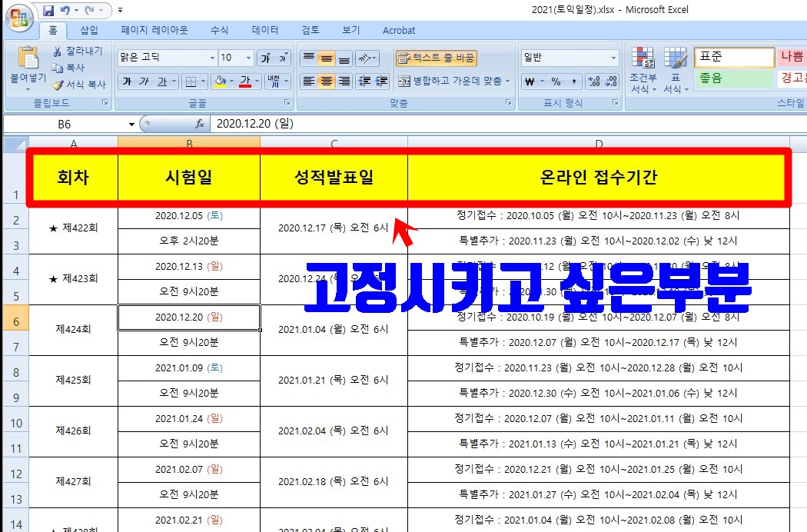The height and width of the screenshot is (532, 807).
Task: Expand the borders dropdown arrow
Action: 204,81
